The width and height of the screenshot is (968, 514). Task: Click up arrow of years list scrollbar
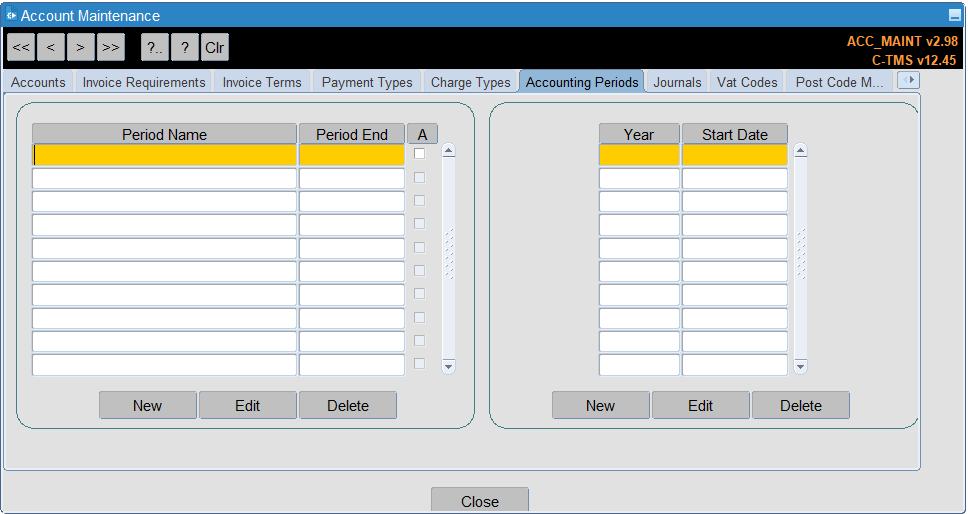[x=801, y=151]
